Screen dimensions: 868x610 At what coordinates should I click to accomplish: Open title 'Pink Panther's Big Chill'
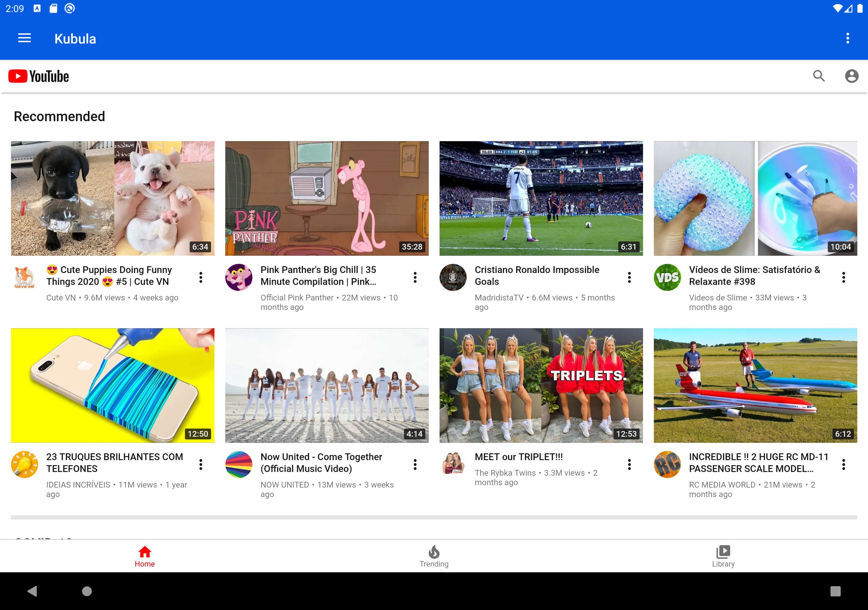(x=318, y=276)
